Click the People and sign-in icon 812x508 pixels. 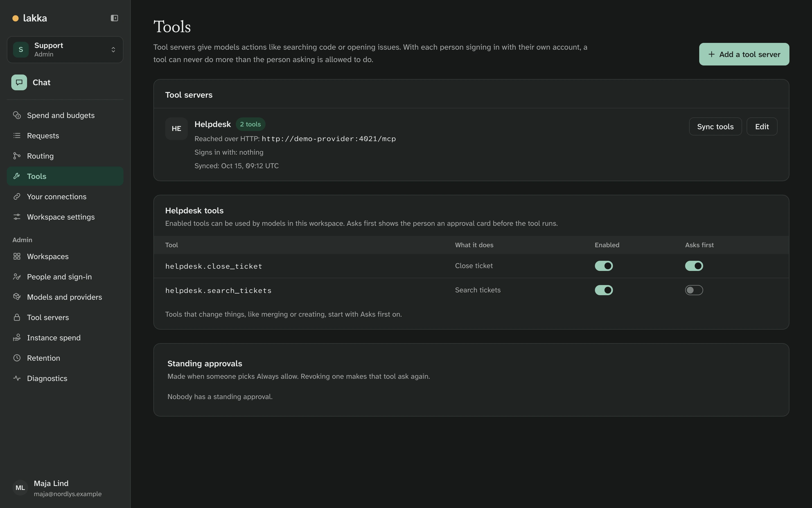(17, 277)
